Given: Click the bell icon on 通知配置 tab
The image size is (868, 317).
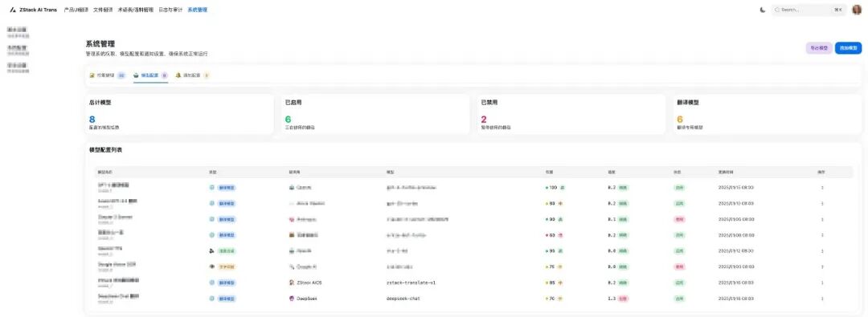Looking at the screenshot, I should tap(178, 75).
